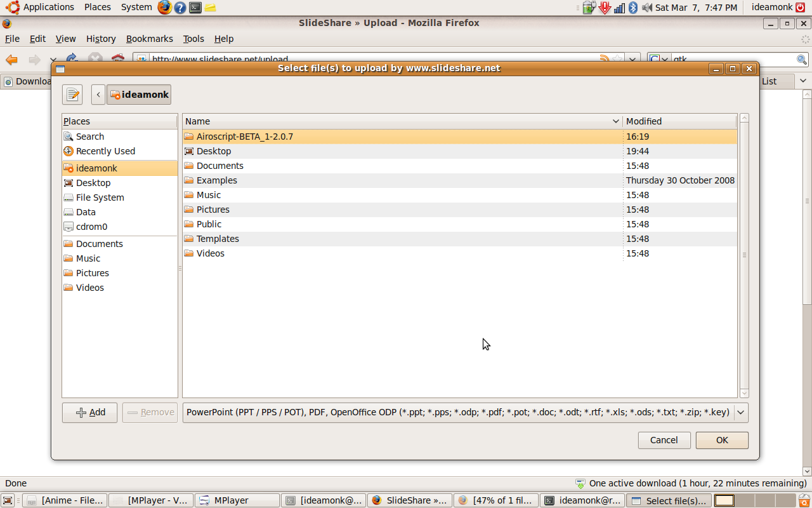Open Recently Used in Places sidebar

point(120,151)
